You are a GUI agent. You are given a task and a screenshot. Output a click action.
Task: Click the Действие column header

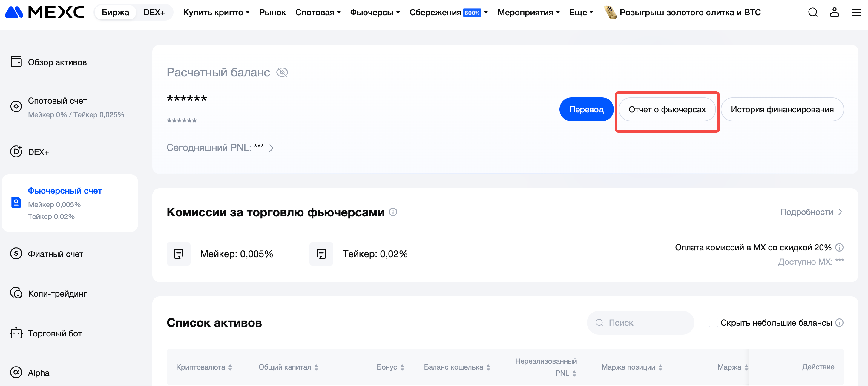(x=818, y=367)
